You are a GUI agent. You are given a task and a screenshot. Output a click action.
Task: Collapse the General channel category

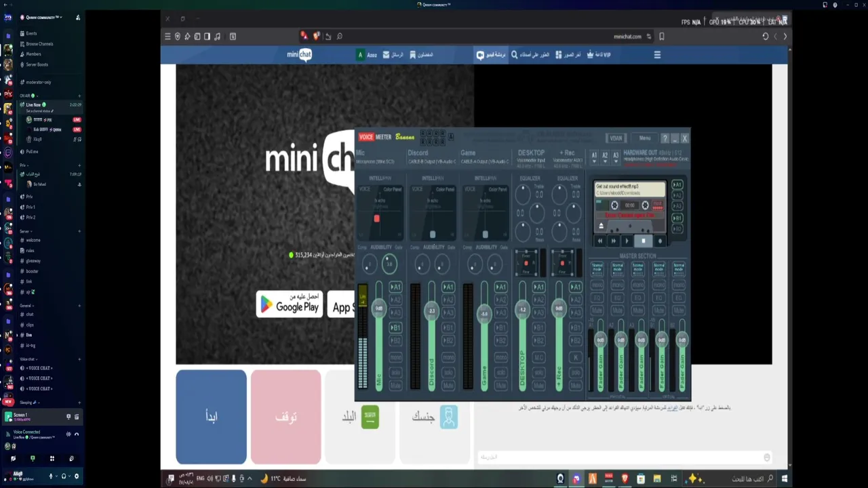pyautogui.click(x=26, y=306)
